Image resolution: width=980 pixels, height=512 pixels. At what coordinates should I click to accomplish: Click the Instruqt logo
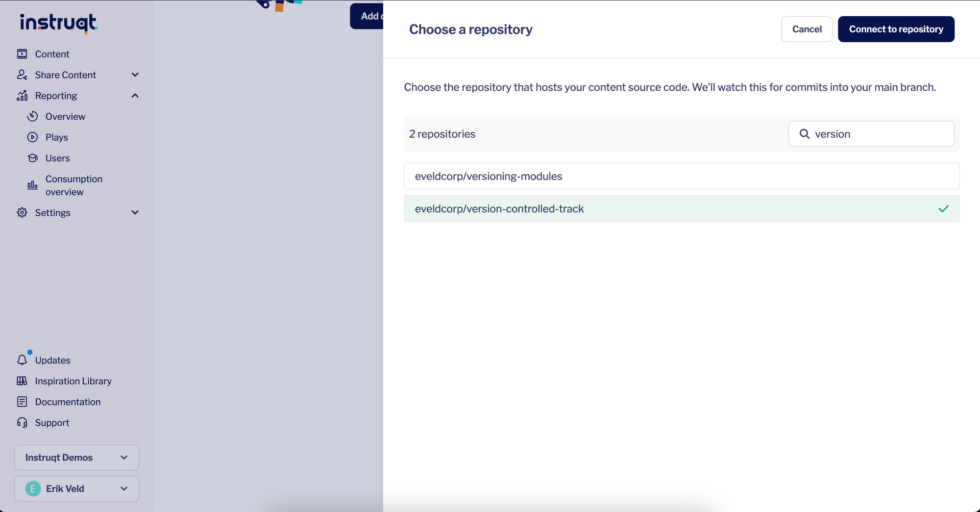(x=58, y=23)
